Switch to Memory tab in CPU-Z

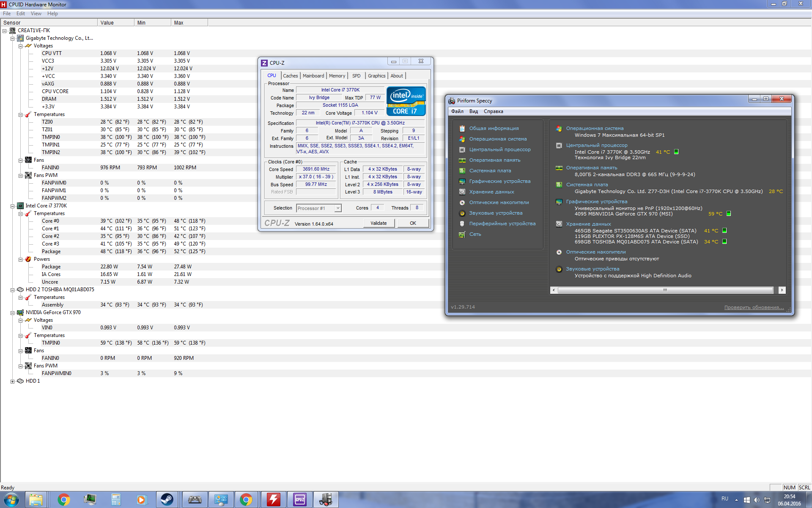337,76
